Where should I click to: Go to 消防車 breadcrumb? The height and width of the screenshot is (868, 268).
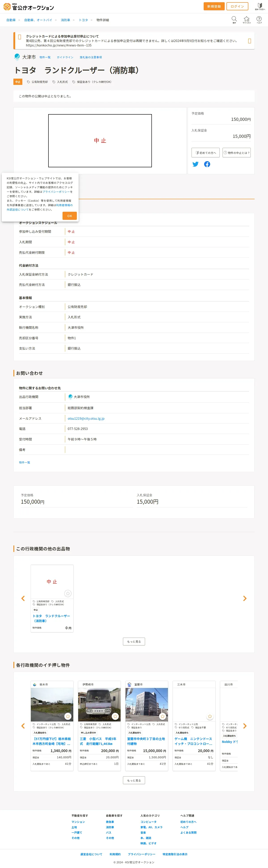[65, 20]
